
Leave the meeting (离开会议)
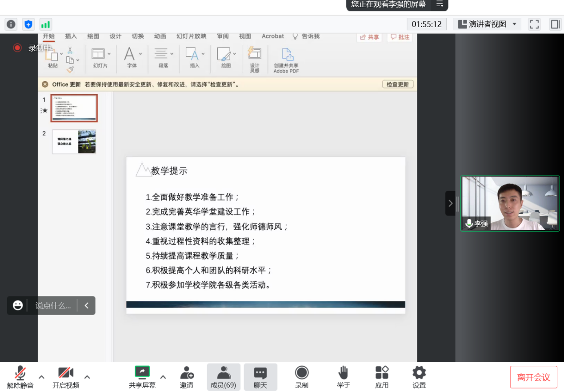tap(533, 377)
